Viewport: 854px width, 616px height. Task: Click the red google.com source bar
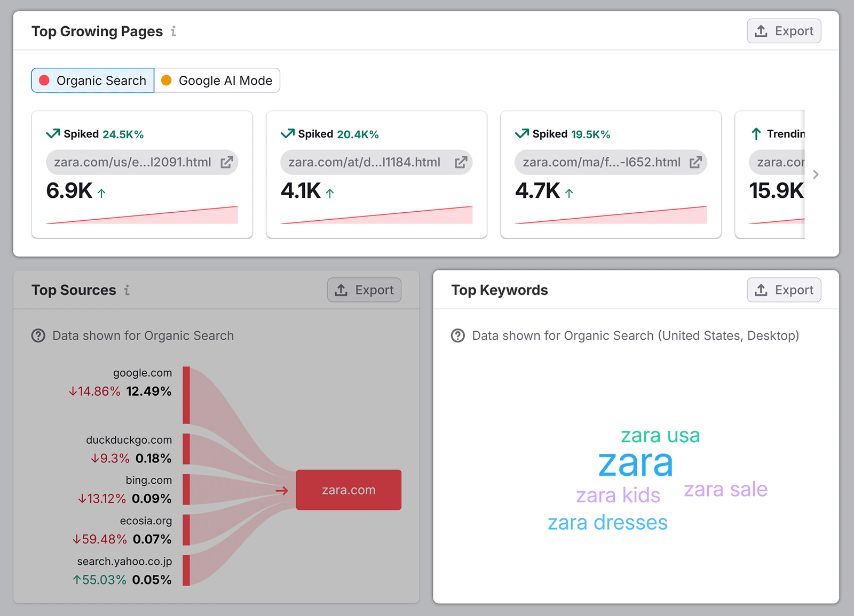tap(186, 395)
